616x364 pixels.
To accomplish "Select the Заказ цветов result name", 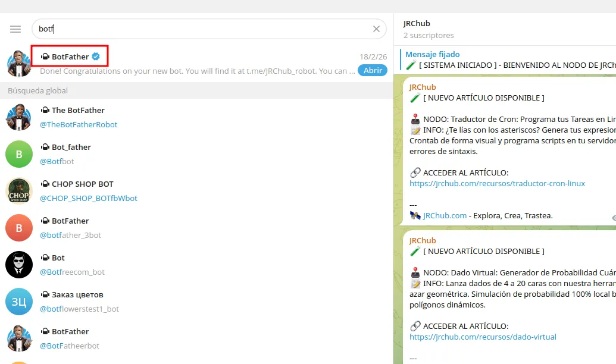I will [x=77, y=295].
